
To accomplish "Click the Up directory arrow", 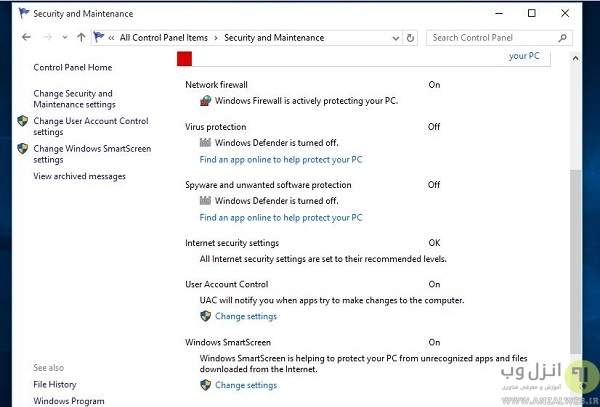I will tap(81, 38).
